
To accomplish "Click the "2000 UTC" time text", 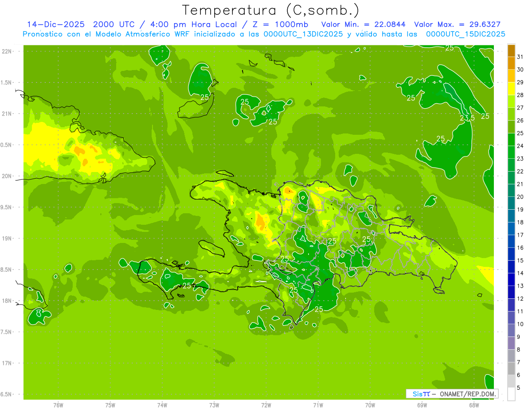I will (x=113, y=24).
